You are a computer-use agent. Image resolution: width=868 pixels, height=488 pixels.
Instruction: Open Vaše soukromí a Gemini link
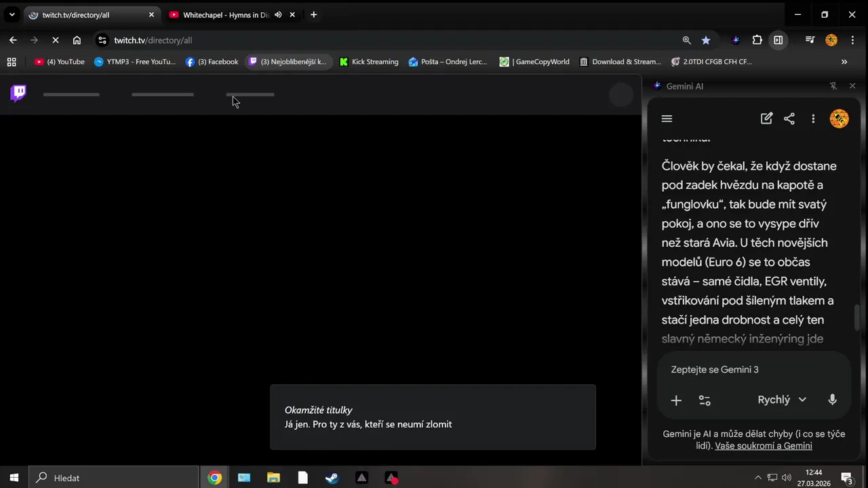pyautogui.click(x=764, y=445)
